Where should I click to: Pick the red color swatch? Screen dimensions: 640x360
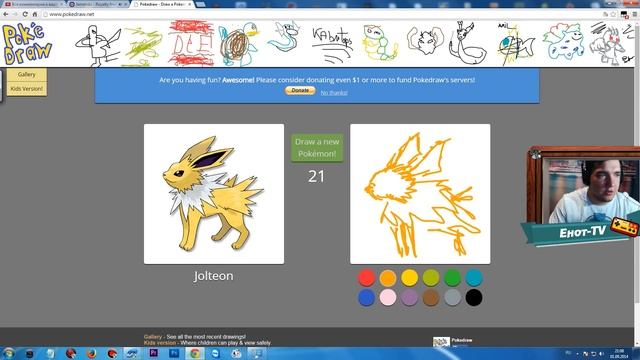point(367,278)
